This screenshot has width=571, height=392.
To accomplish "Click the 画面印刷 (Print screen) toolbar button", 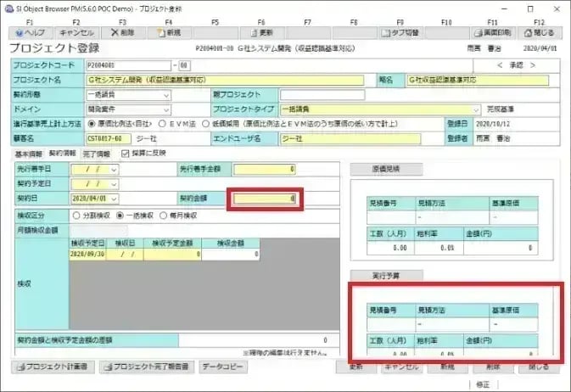I will [x=493, y=32].
